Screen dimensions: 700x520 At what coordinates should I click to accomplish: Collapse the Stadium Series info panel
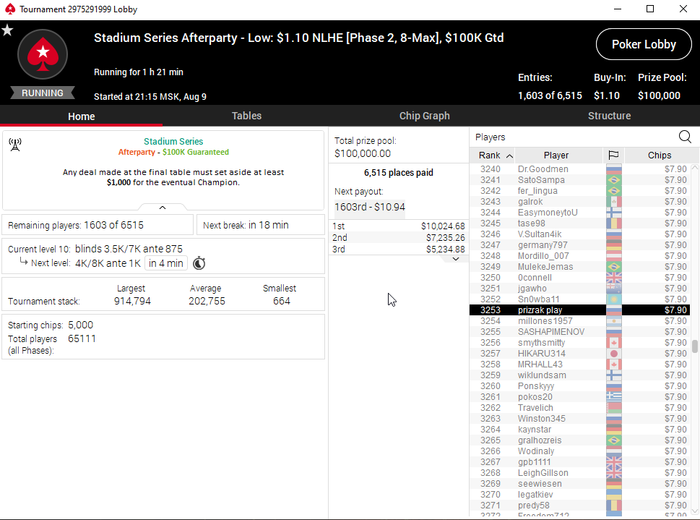point(162,208)
